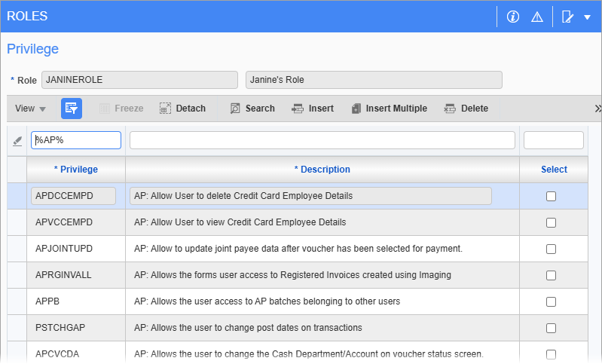Focus the Description filter field
This screenshot has width=602, height=364.
click(322, 140)
